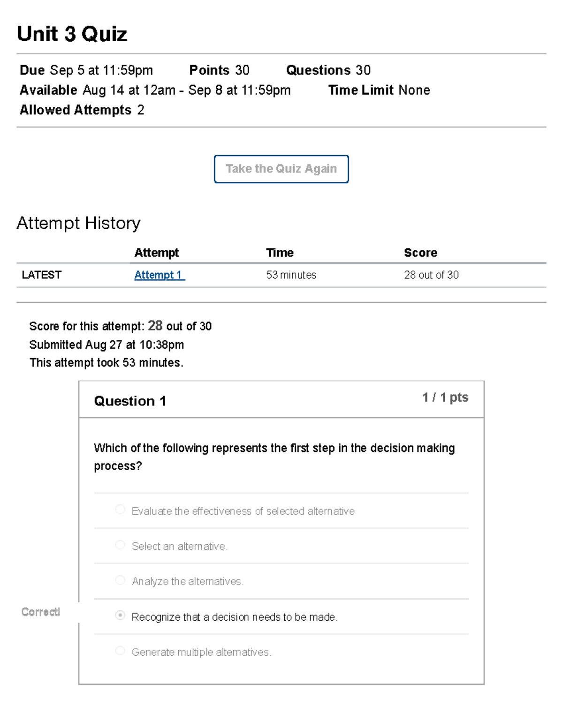Click the 1 / 1 pts label

tap(445, 398)
